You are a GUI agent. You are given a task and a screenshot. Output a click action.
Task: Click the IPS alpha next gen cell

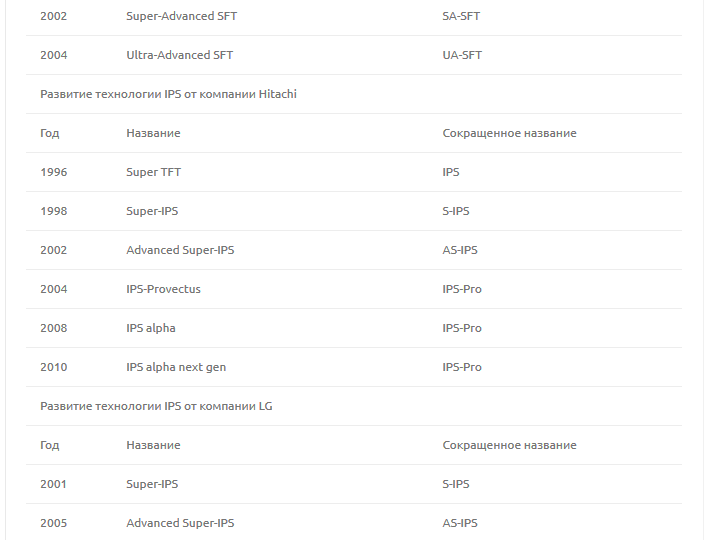tap(176, 368)
